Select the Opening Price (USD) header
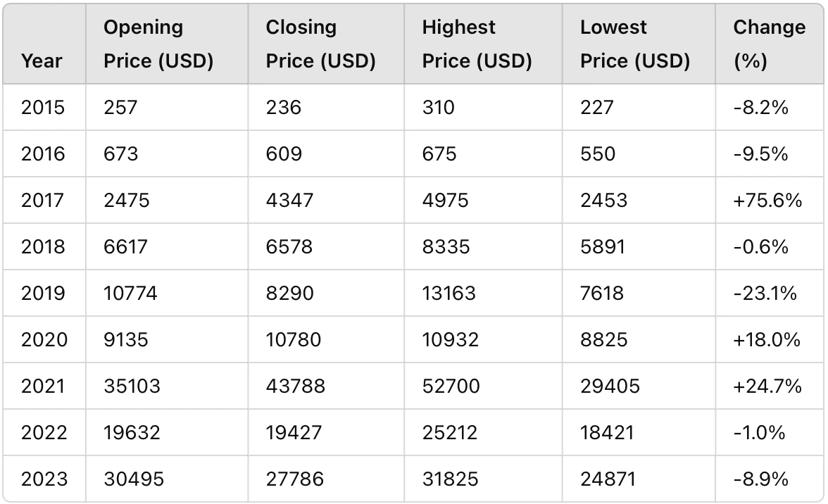This screenshot has width=828, height=504. [x=158, y=44]
